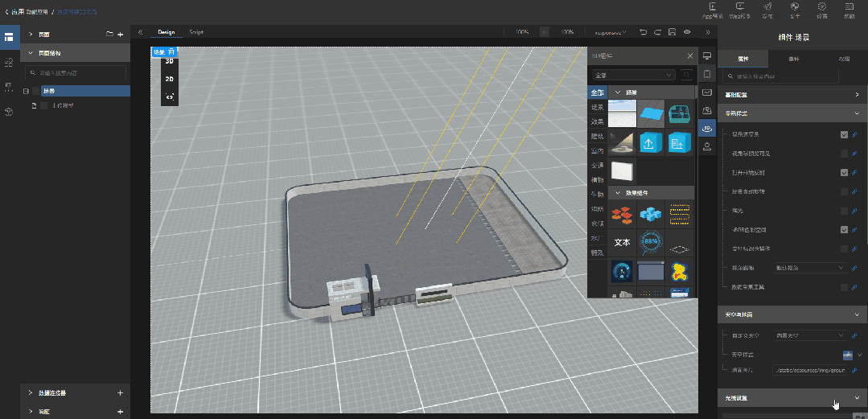Screen dimensions: 868x419
Task: Delete the selected scene via trash icon
Action: pos(171,52)
